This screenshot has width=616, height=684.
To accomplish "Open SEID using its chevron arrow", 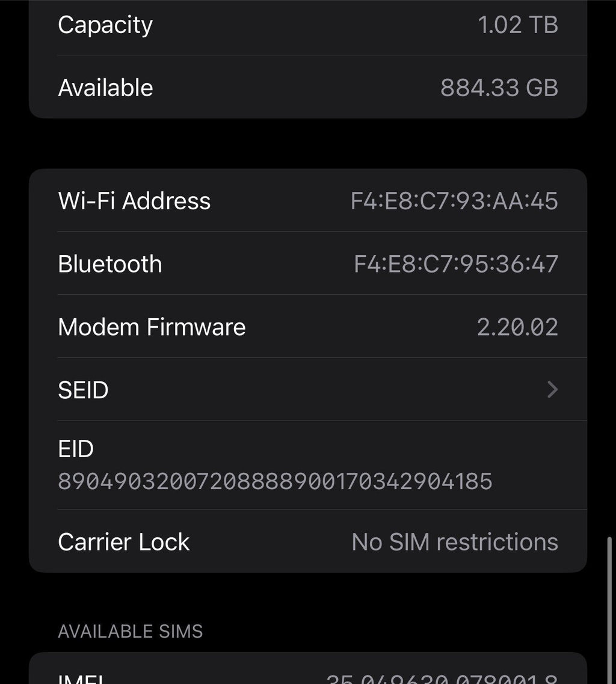I will click(x=551, y=390).
